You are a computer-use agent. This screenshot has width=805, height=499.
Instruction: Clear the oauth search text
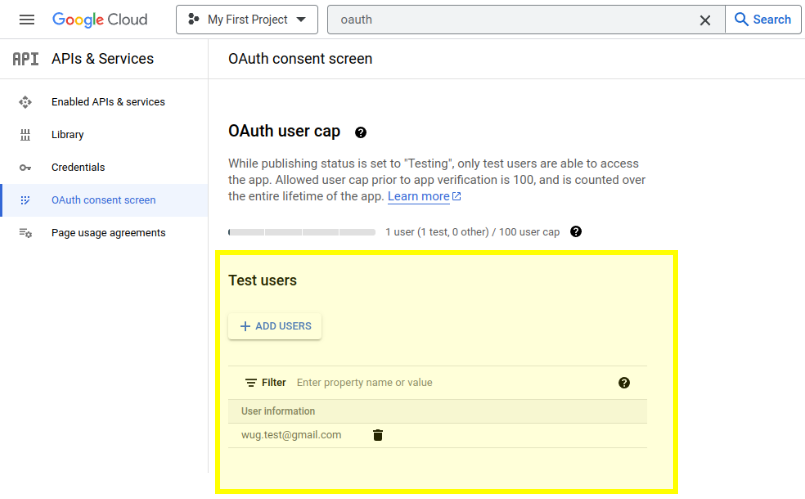pyautogui.click(x=705, y=20)
